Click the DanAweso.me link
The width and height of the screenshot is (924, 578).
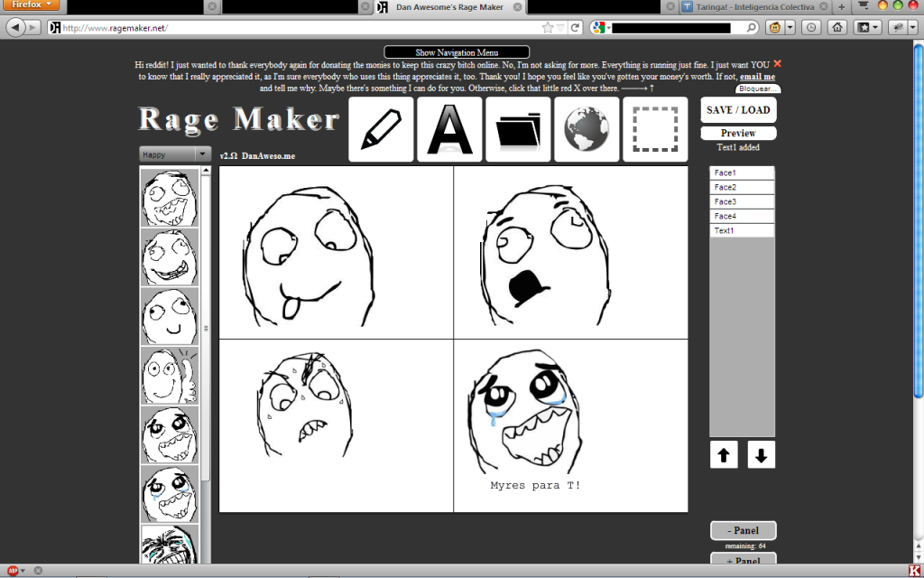[268, 155]
